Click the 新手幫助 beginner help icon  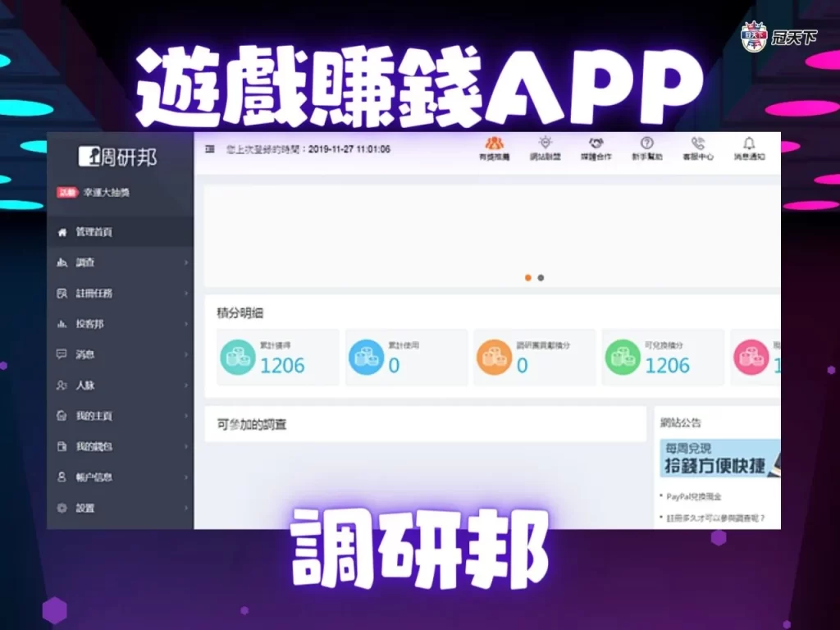(x=647, y=148)
